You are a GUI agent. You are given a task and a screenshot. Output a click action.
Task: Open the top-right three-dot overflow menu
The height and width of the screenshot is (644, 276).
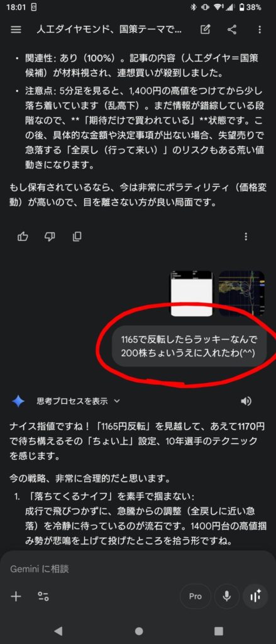tap(260, 30)
